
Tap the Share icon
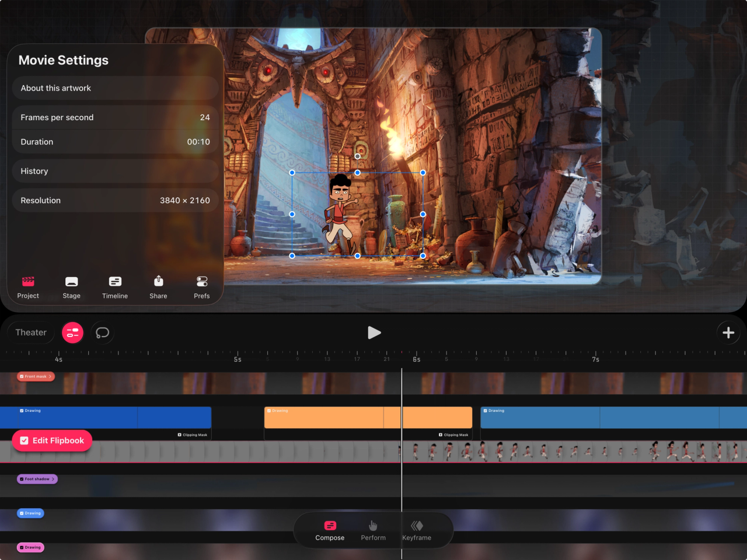(158, 282)
